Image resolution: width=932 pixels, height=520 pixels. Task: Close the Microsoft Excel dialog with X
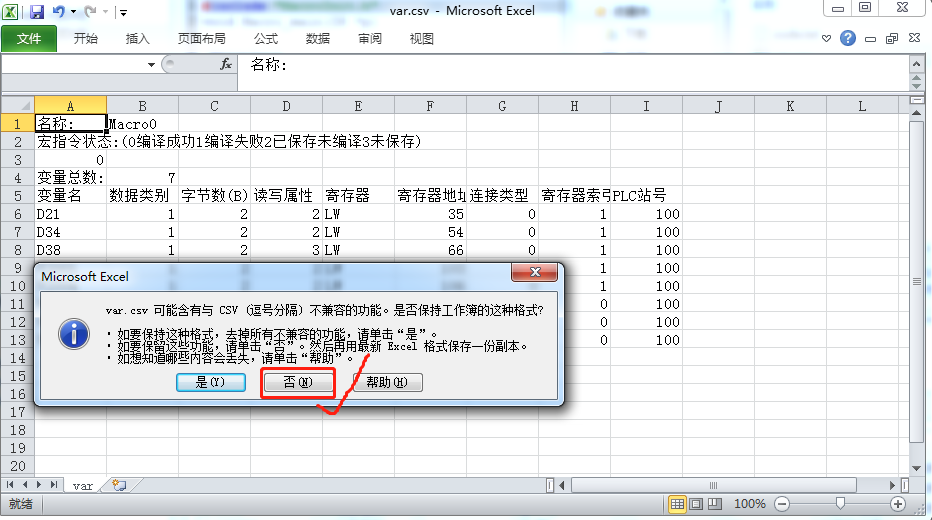(x=534, y=272)
